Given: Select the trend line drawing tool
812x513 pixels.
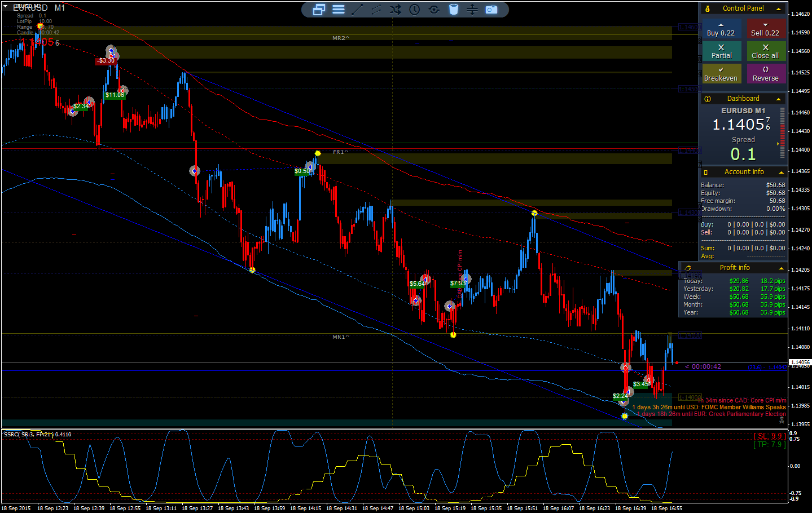Looking at the screenshot, I should click(357, 10).
